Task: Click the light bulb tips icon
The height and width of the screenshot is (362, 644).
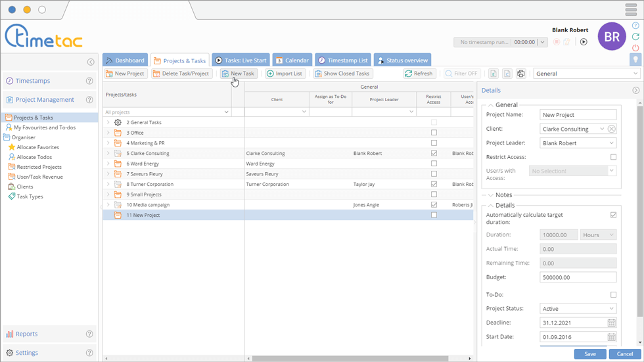Action: click(x=635, y=60)
